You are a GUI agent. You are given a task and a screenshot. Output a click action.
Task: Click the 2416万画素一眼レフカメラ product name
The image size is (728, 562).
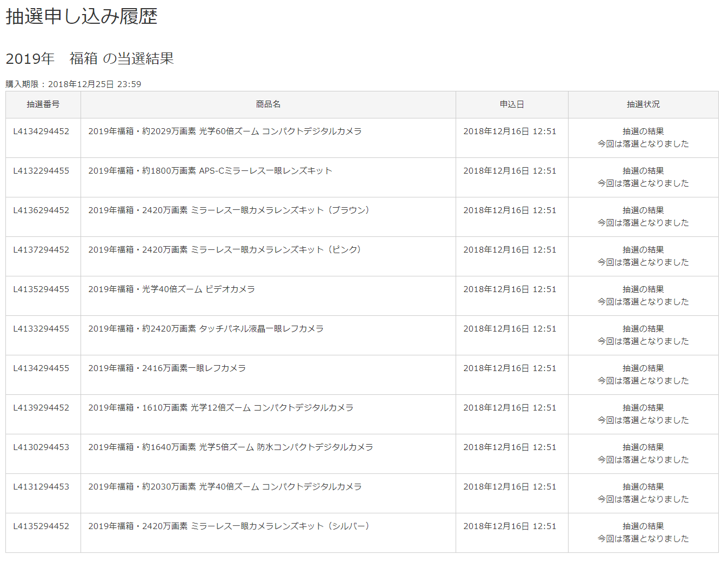167,368
